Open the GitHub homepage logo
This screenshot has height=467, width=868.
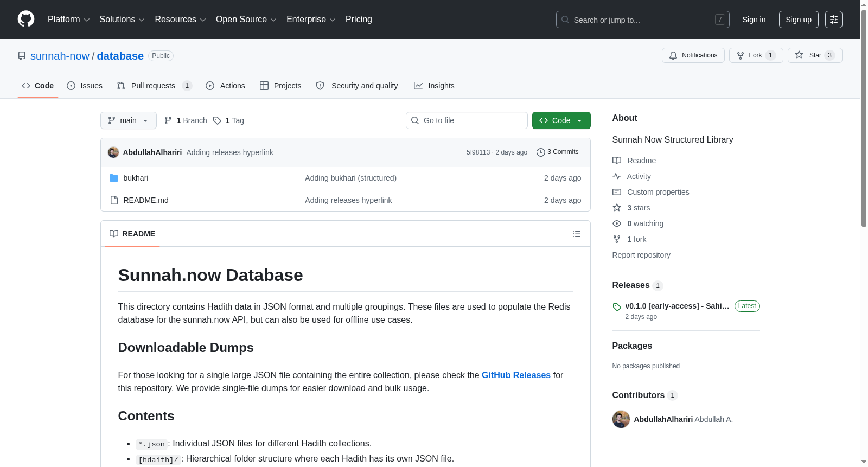point(26,20)
